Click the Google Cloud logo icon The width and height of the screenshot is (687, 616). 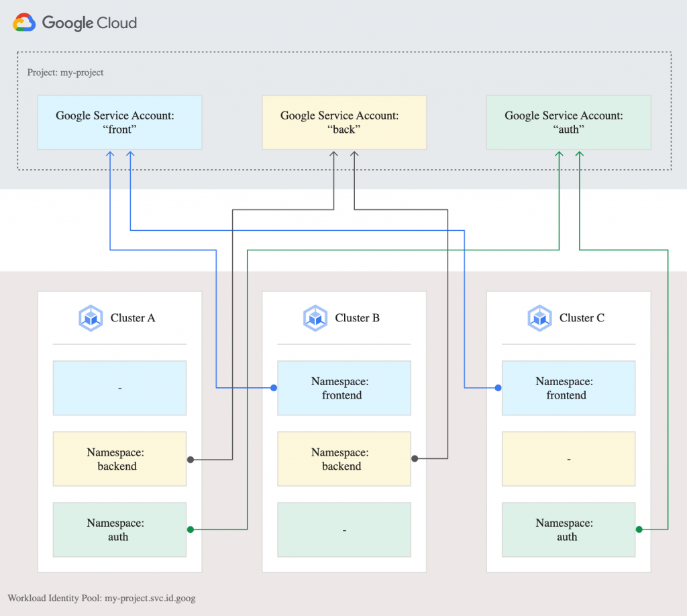click(24, 22)
